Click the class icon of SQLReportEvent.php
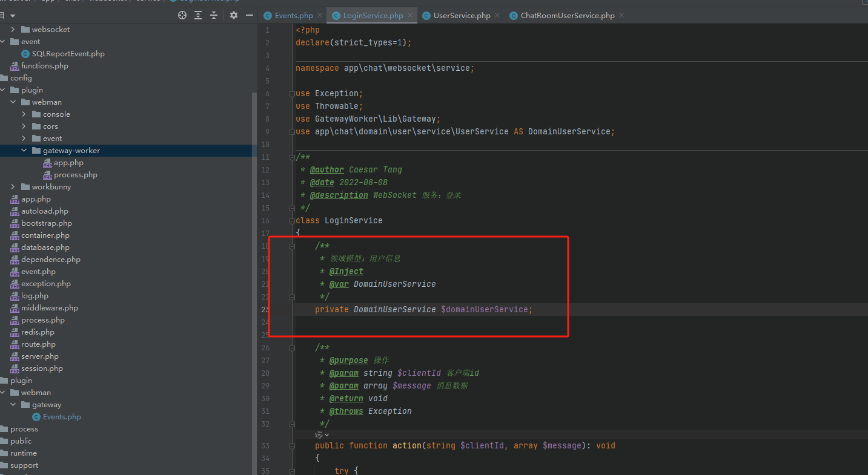This screenshot has height=475, width=868. [25, 54]
